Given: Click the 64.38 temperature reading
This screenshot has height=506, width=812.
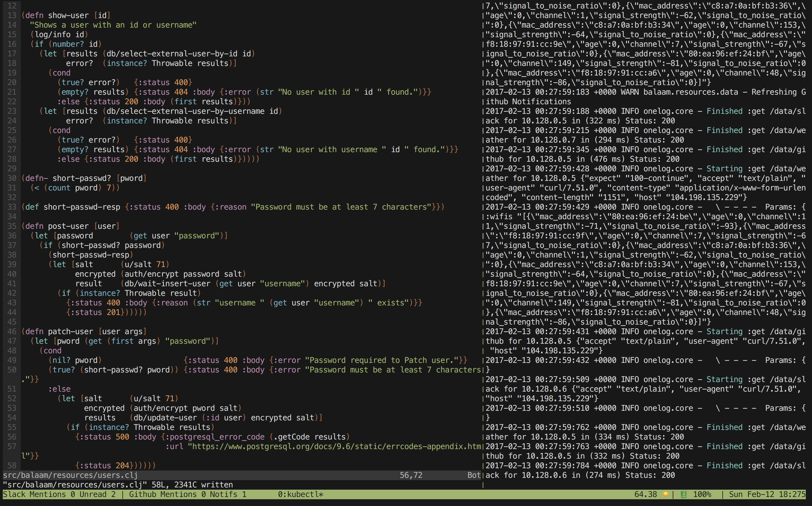Looking at the screenshot, I should tap(646, 494).
